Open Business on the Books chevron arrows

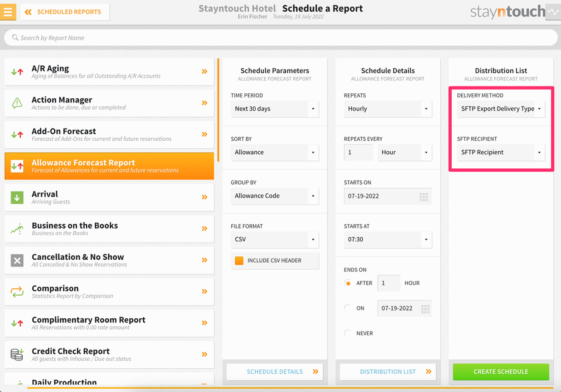point(204,229)
